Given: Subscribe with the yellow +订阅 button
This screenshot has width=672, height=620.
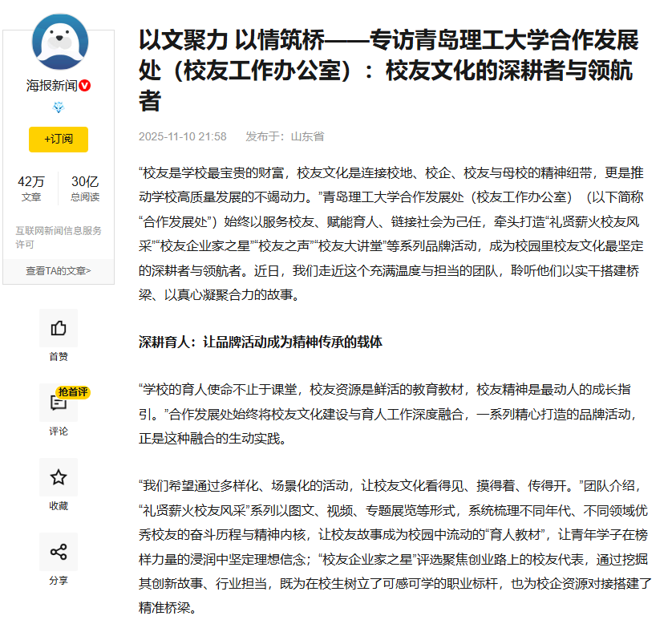Looking at the screenshot, I should (59, 139).
